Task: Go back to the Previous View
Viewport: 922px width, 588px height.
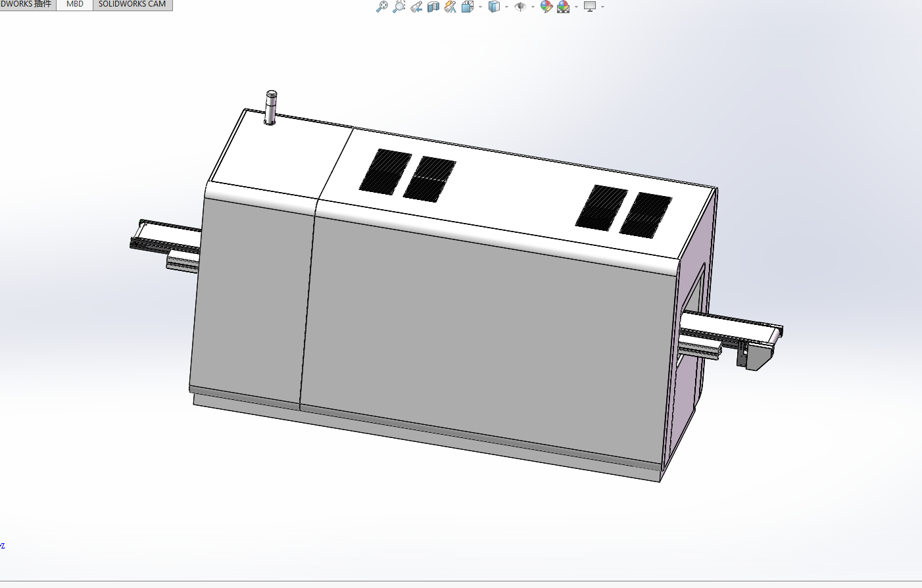Action: coord(416,7)
